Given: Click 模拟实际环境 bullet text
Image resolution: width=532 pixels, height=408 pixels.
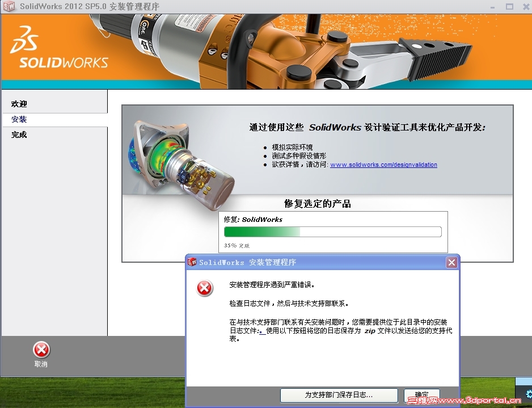Looking at the screenshot, I should (292, 148).
